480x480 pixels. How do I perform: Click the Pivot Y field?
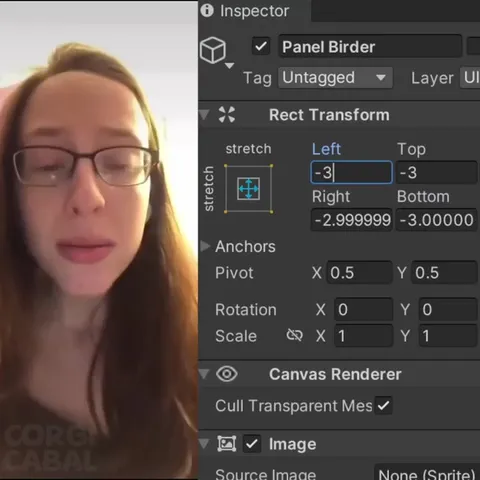tap(444, 273)
